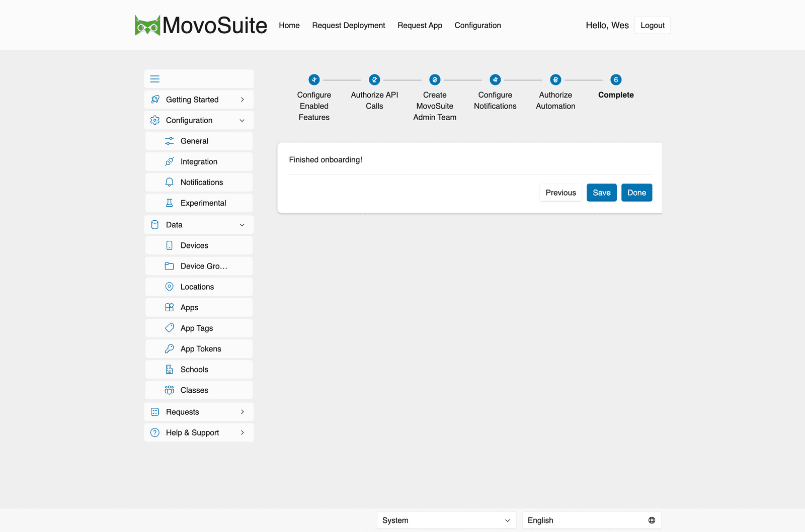Click the Devices phone icon
805x532 pixels.
point(170,245)
